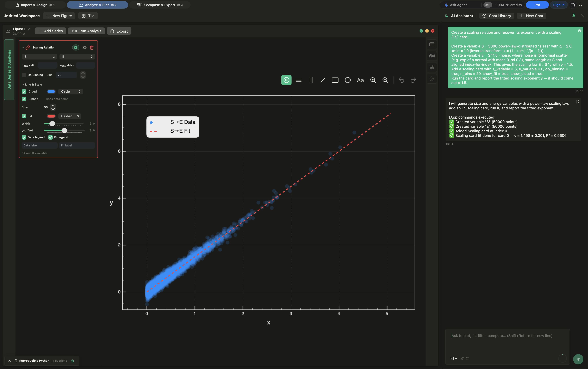The image size is (588, 369).
Task: Select the Aa text annotation tool
Action: point(360,80)
